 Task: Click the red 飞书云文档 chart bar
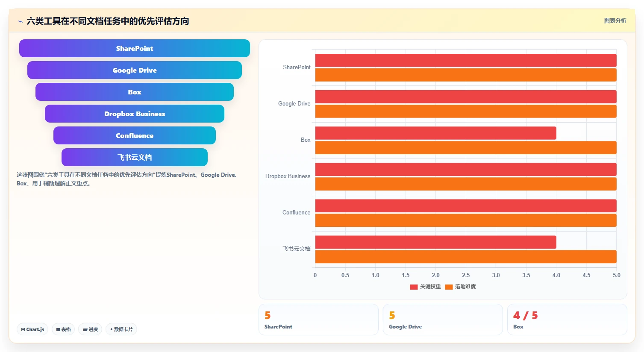click(x=436, y=242)
